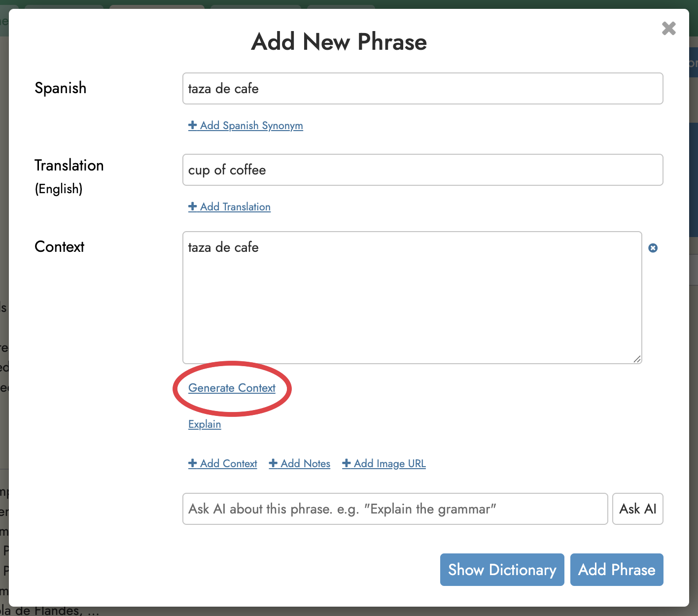
Task: Click the plus icon beside Add Translation
Action: pyautogui.click(x=193, y=206)
